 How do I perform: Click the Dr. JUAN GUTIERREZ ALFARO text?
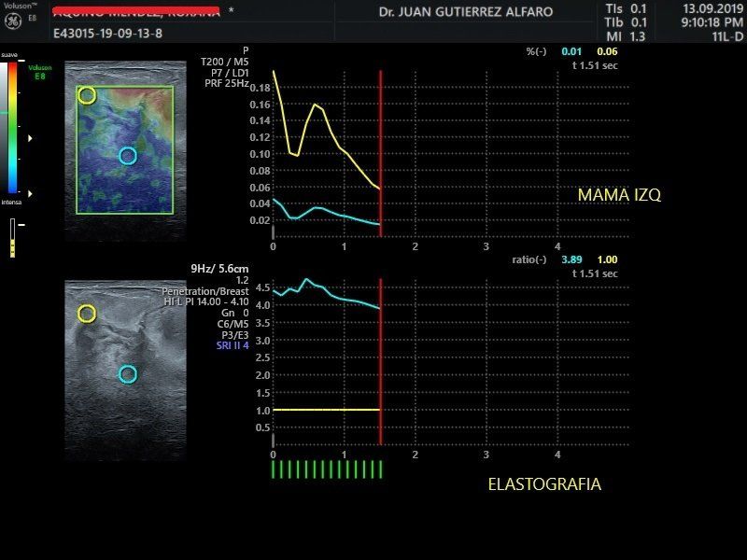[466, 12]
